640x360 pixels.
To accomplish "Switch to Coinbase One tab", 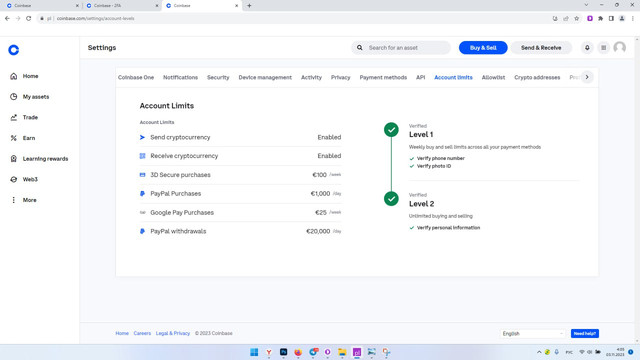I will tap(136, 78).
